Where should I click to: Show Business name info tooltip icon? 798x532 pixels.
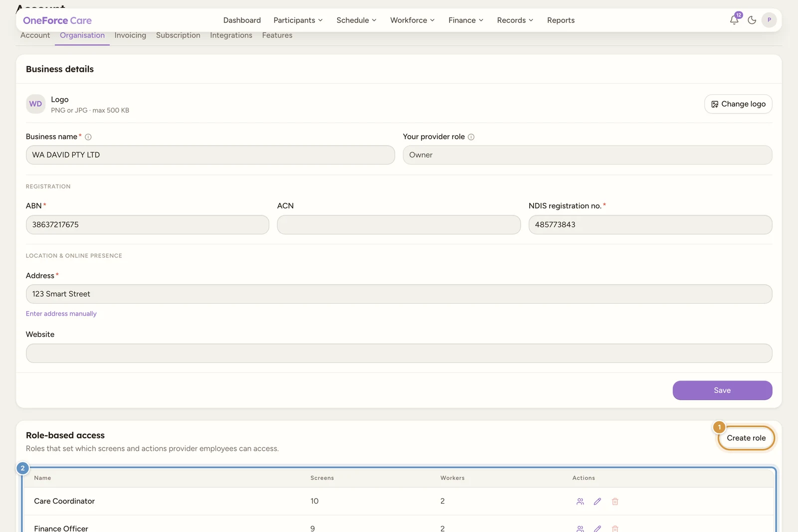(88, 137)
